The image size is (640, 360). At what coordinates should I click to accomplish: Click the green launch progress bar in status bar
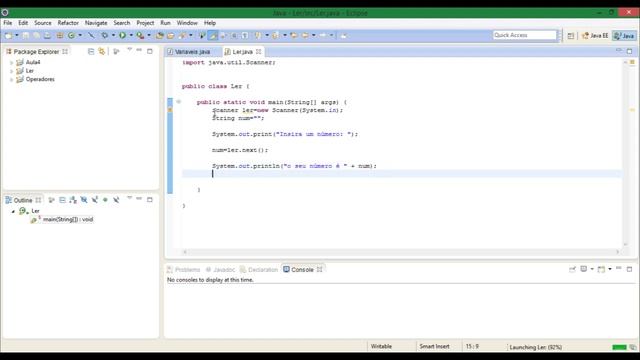tap(620, 347)
